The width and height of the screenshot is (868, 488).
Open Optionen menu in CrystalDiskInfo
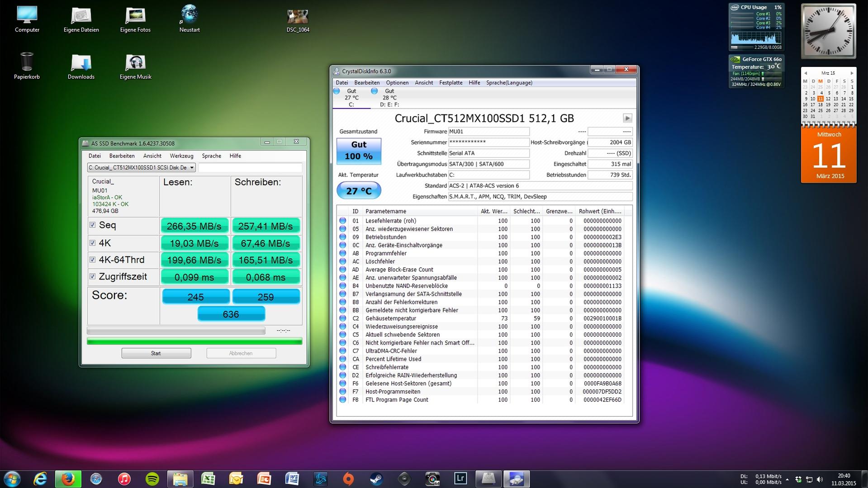tap(397, 83)
